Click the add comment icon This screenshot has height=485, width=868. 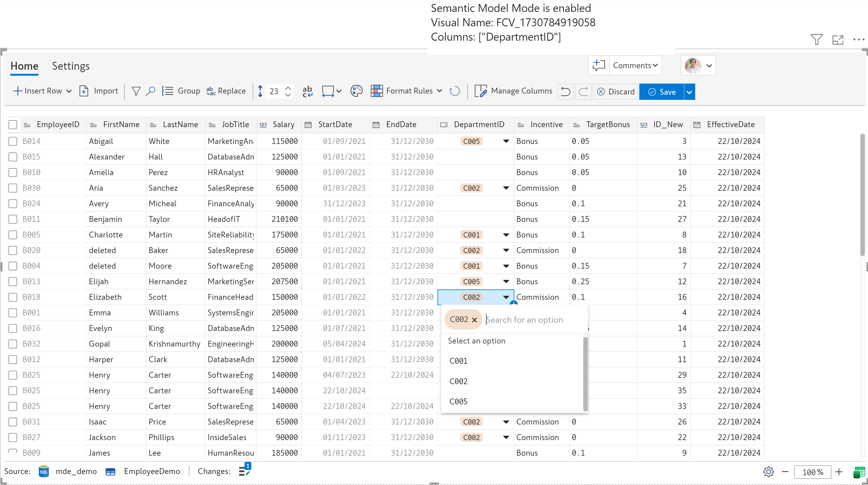[599, 65]
